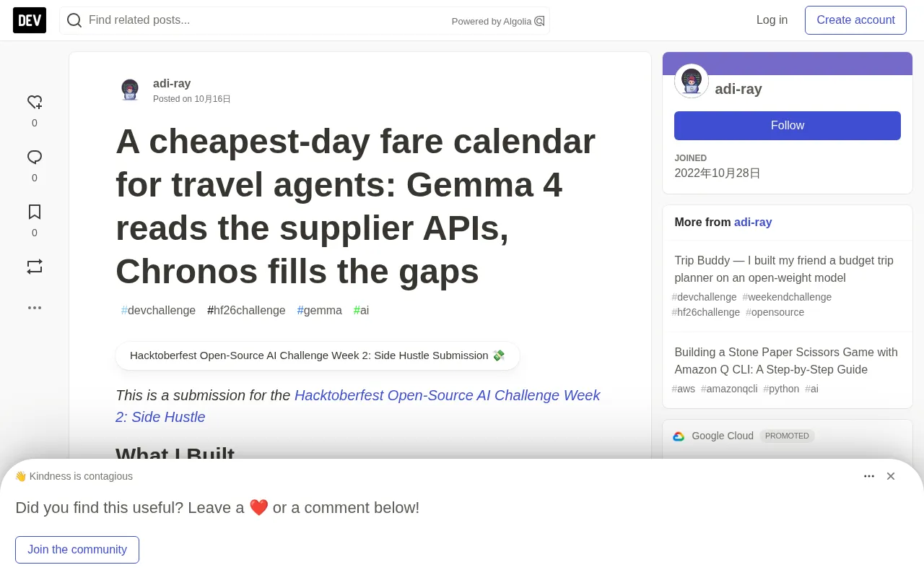The width and height of the screenshot is (924, 578).
Task: Click adi-ray's avatar beside post title
Action: 130,90
